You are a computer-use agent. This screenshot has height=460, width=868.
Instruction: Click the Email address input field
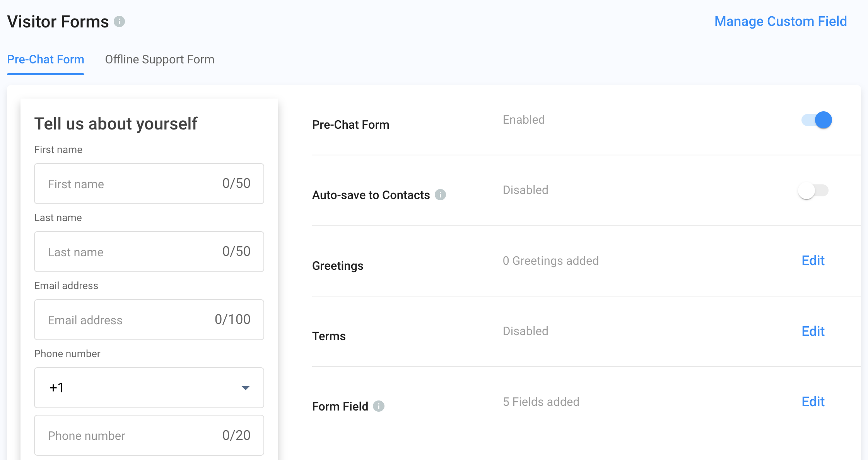[128, 320]
